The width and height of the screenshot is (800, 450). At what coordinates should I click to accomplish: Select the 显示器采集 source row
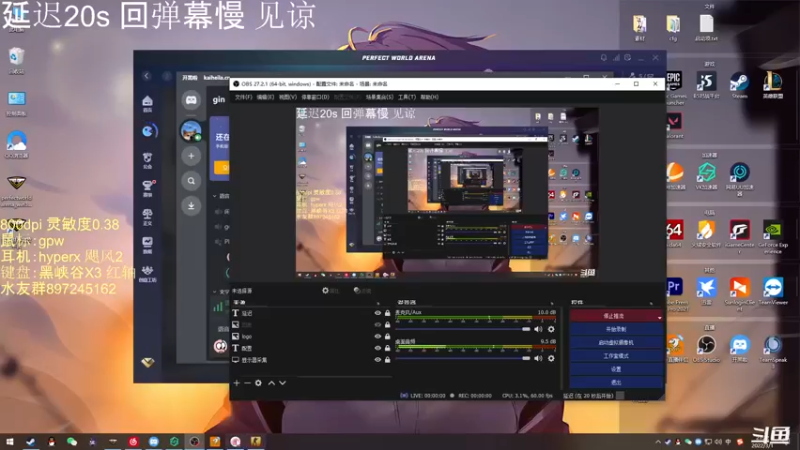coord(312,360)
